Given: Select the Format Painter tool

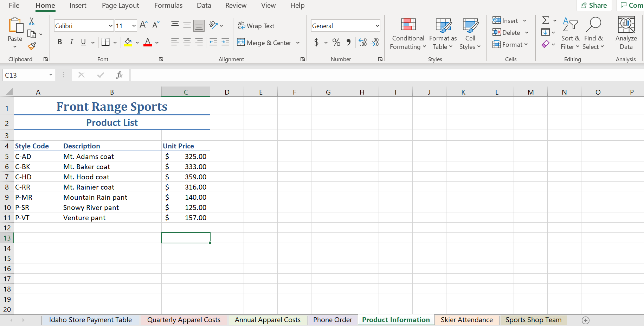Looking at the screenshot, I should tap(32, 46).
